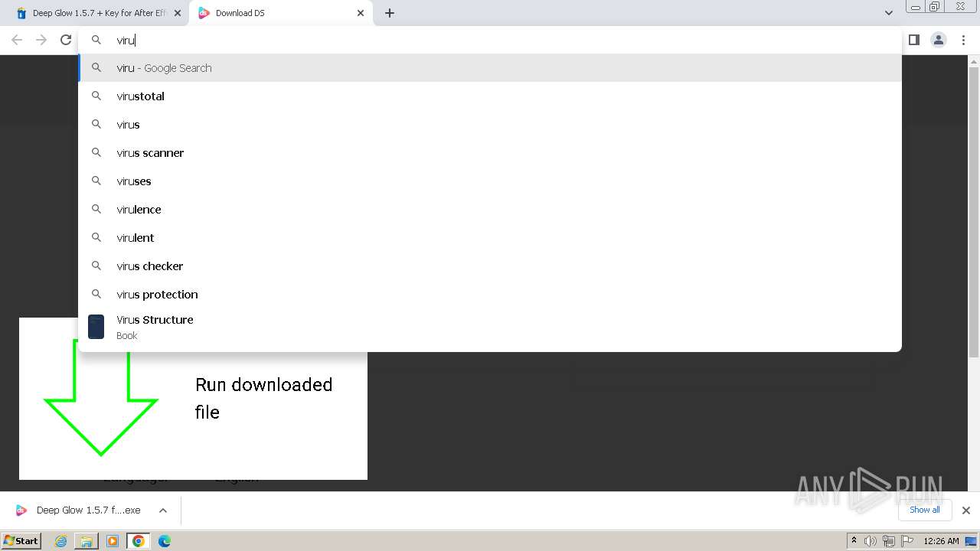Select the 'viru - Google Search' suggestion
The image size is (980, 551).
(x=490, y=68)
